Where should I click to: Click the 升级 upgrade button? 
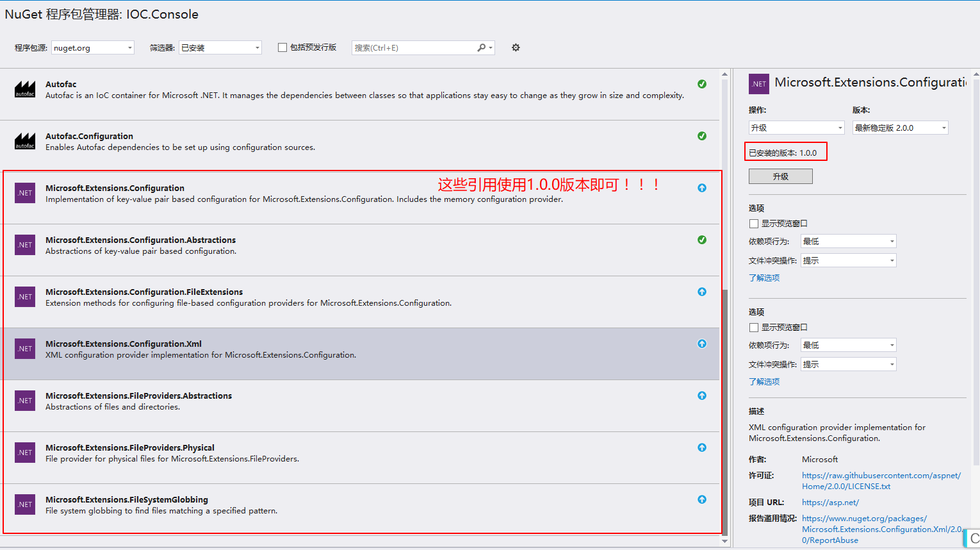pyautogui.click(x=780, y=176)
